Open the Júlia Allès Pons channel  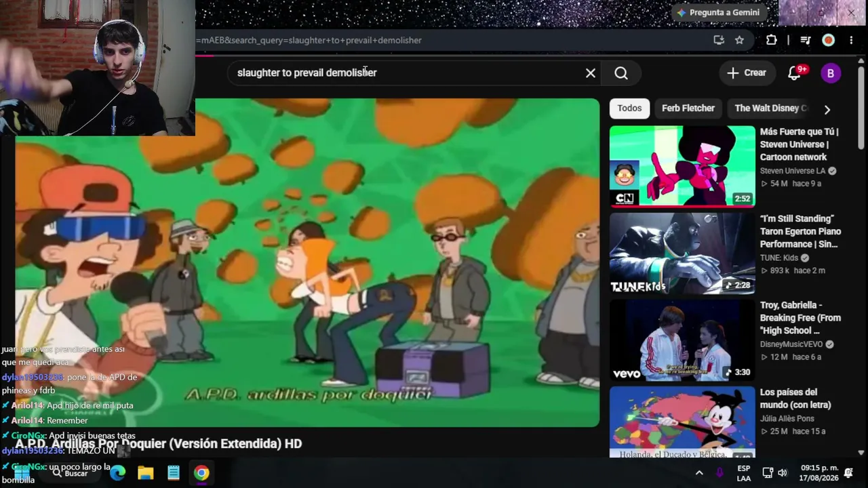(787, 418)
